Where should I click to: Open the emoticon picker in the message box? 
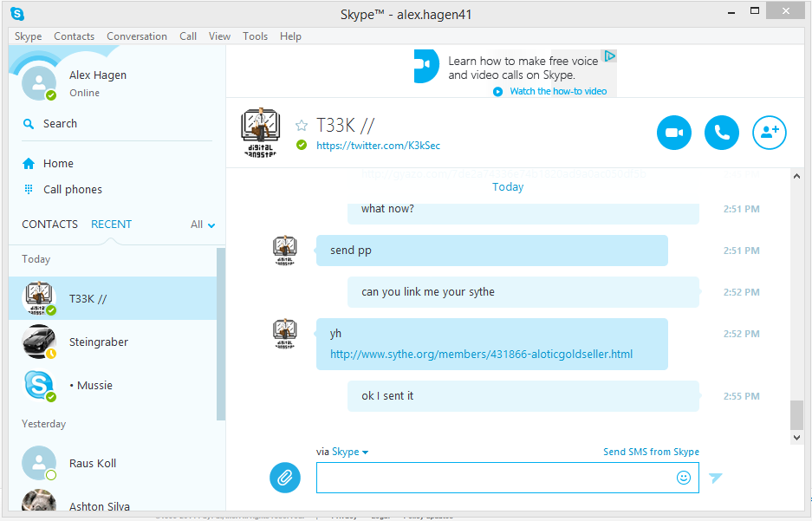(684, 478)
